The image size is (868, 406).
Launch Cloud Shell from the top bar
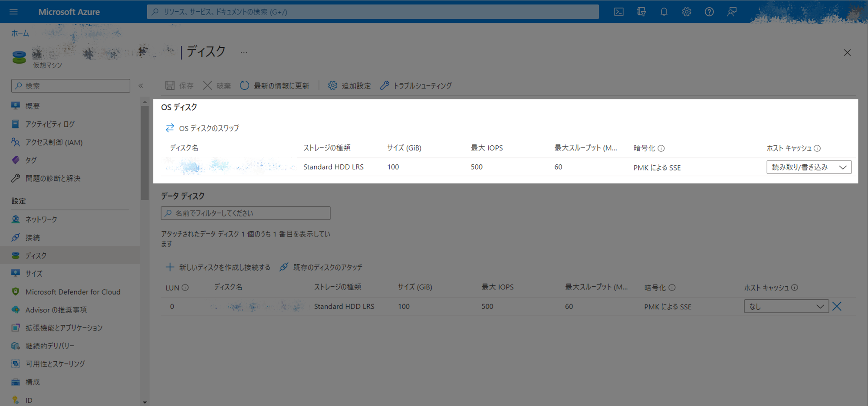tap(619, 12)
